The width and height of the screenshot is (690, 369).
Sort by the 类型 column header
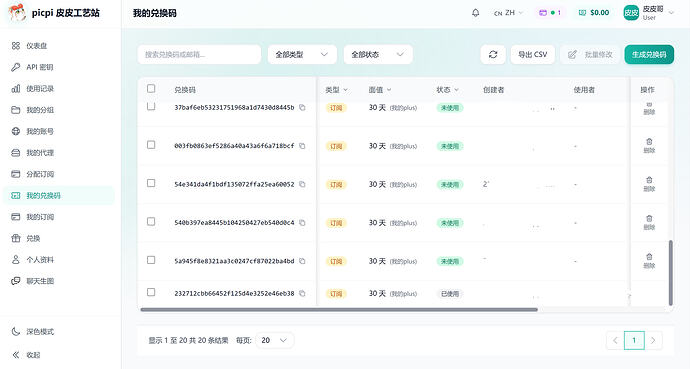click(337, 90)
